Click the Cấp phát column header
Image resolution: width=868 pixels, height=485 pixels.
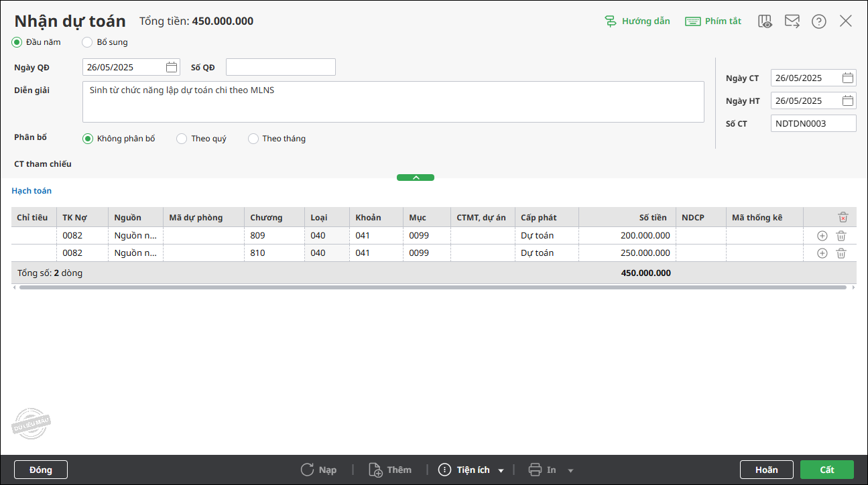pos(546,217)
